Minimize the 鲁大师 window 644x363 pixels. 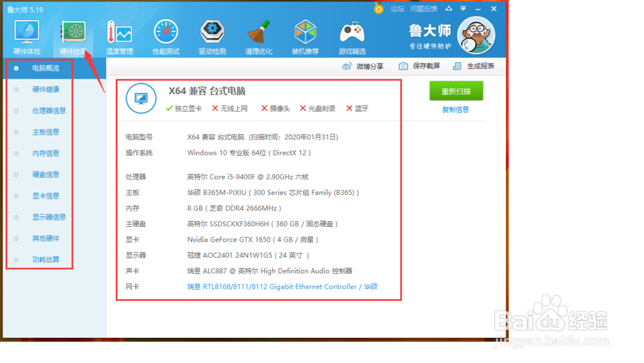(x=478, y=8)
